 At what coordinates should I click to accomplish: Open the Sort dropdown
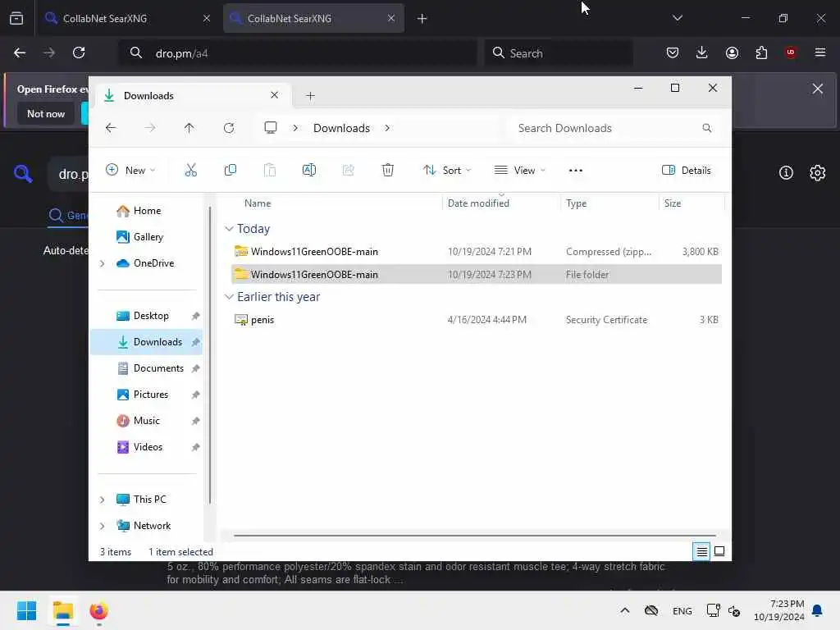(447, 171)
